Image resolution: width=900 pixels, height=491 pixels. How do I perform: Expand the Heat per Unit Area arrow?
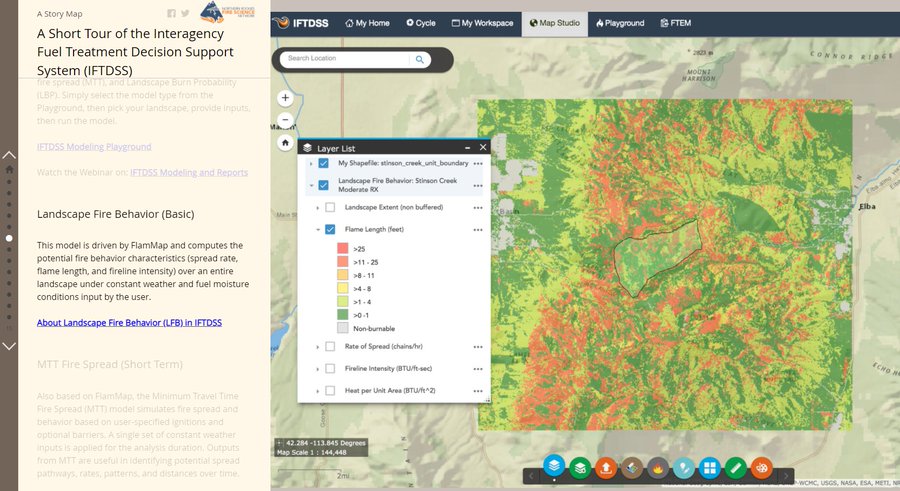pos(317,391)
